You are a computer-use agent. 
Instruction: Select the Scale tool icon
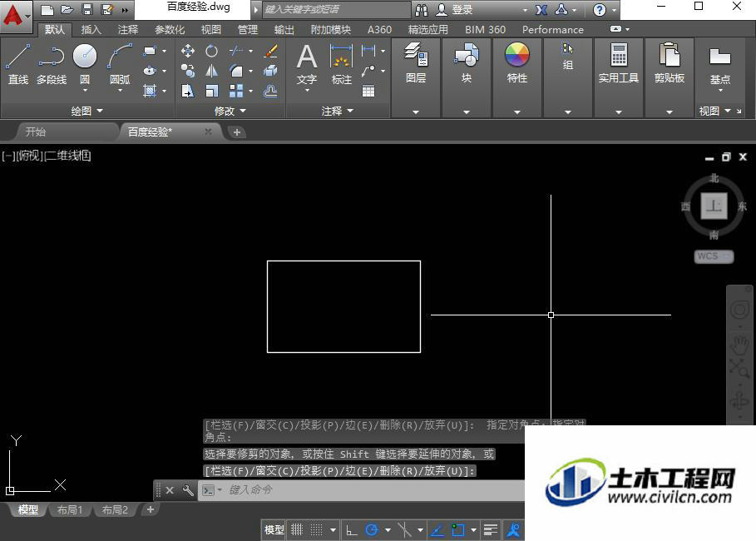pyautogui.click(x=211, y=91)
